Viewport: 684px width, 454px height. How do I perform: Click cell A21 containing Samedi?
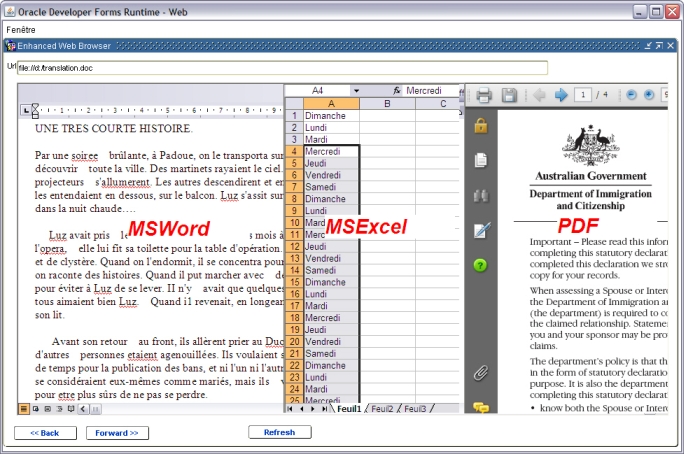[332, 353]
